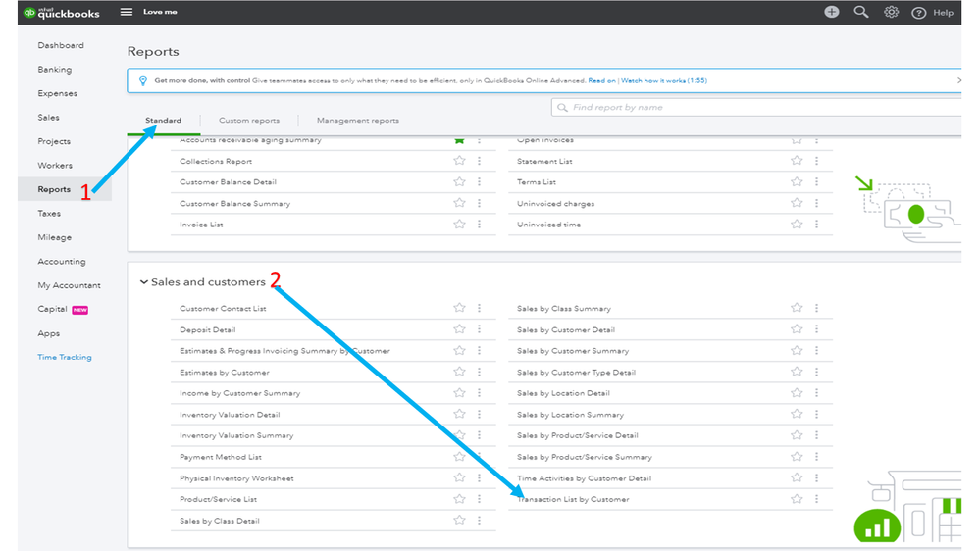Viewport: 980px width, 551px height.
Task: Open Accounting in sidebar
Action: 61,262
